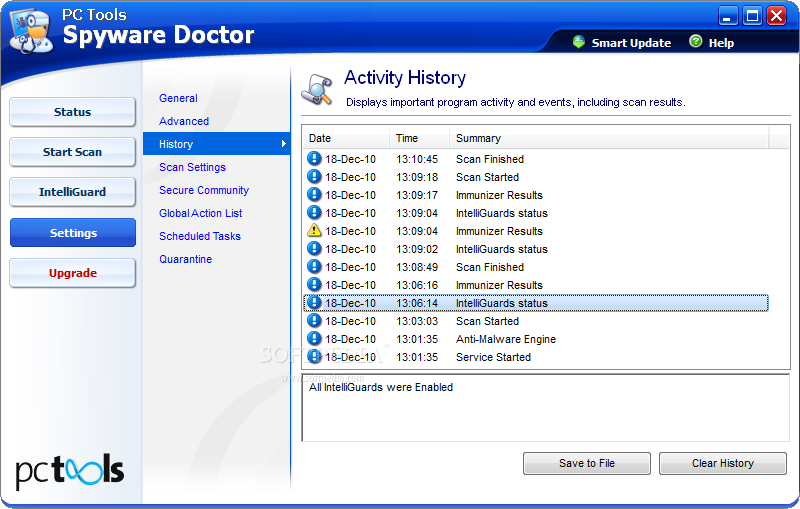Click the time cell 13:08:49

(417, 267)
